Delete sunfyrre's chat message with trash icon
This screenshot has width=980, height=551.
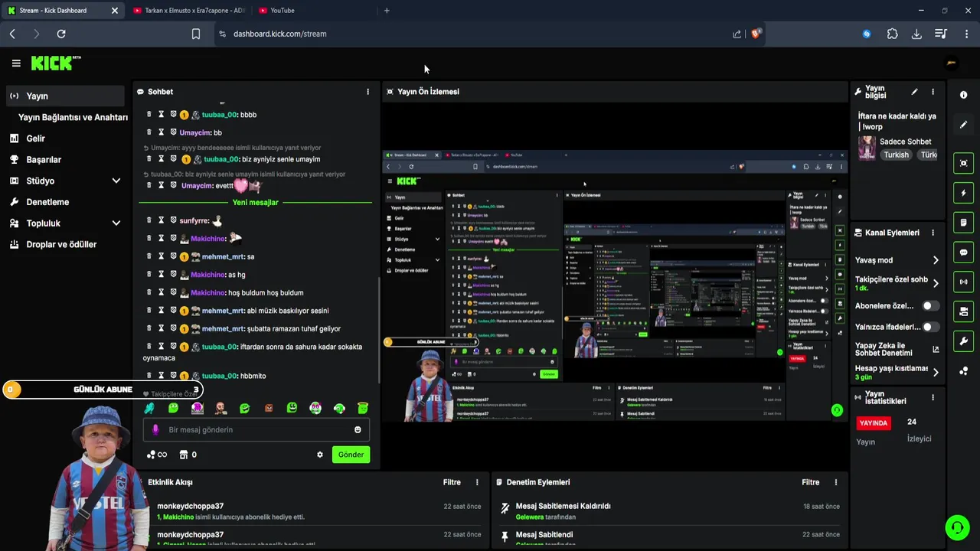tap(149, 220)
